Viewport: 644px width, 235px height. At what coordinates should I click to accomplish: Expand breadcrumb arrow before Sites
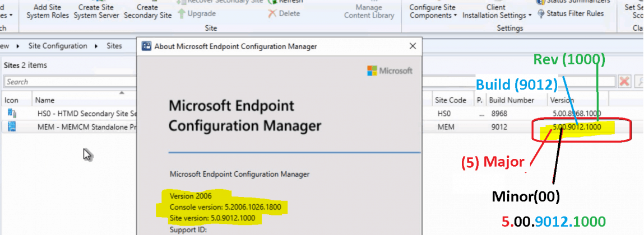pyautogui.click(x=96, y=46)
